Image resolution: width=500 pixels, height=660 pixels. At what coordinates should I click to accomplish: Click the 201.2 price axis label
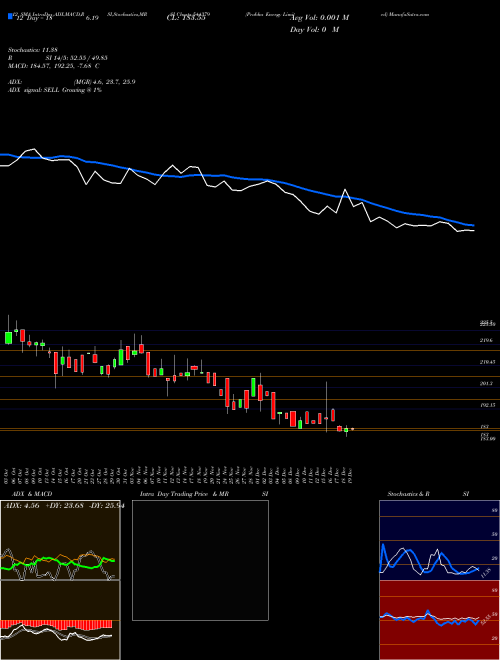[487, 383]
